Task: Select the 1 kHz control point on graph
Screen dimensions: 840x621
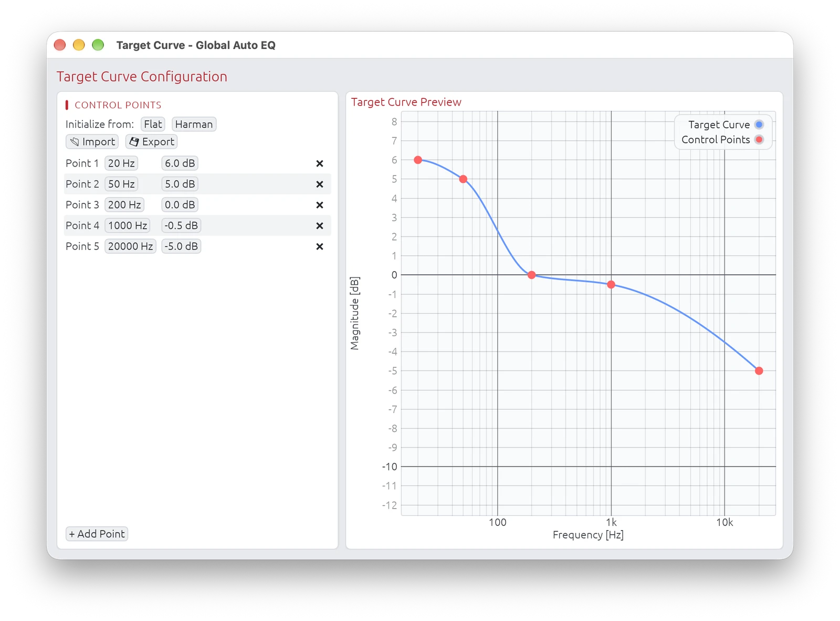Action: point(611,284)
